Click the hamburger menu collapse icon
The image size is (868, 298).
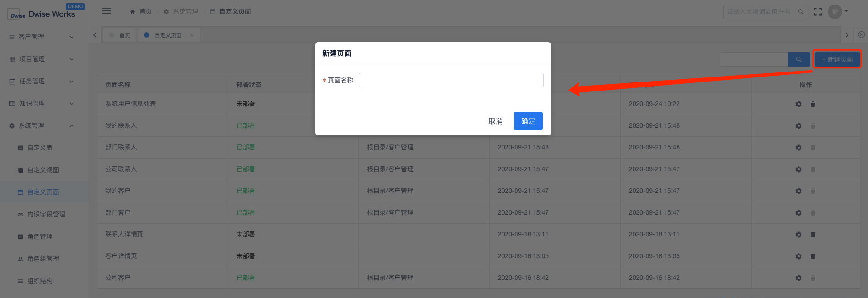tap(107, 11)
